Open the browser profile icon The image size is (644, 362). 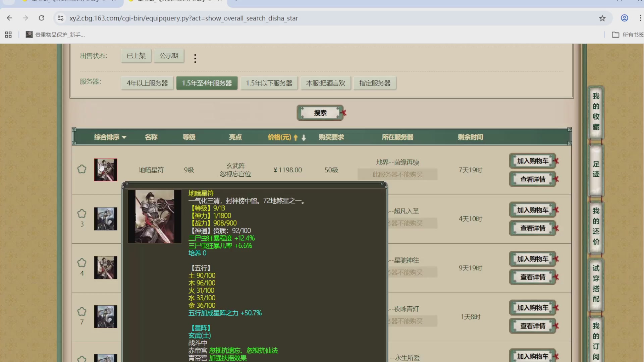click(x=624, y=18)
